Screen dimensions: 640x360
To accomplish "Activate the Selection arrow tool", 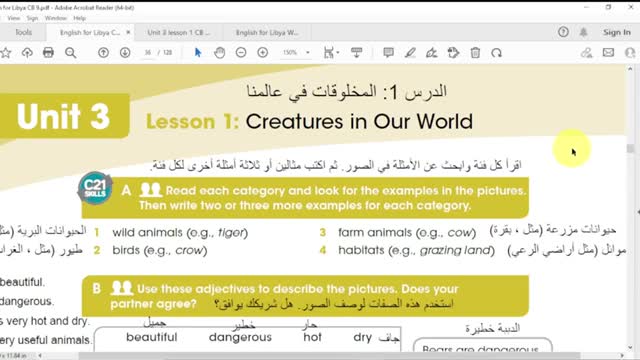I will (198, 53).
